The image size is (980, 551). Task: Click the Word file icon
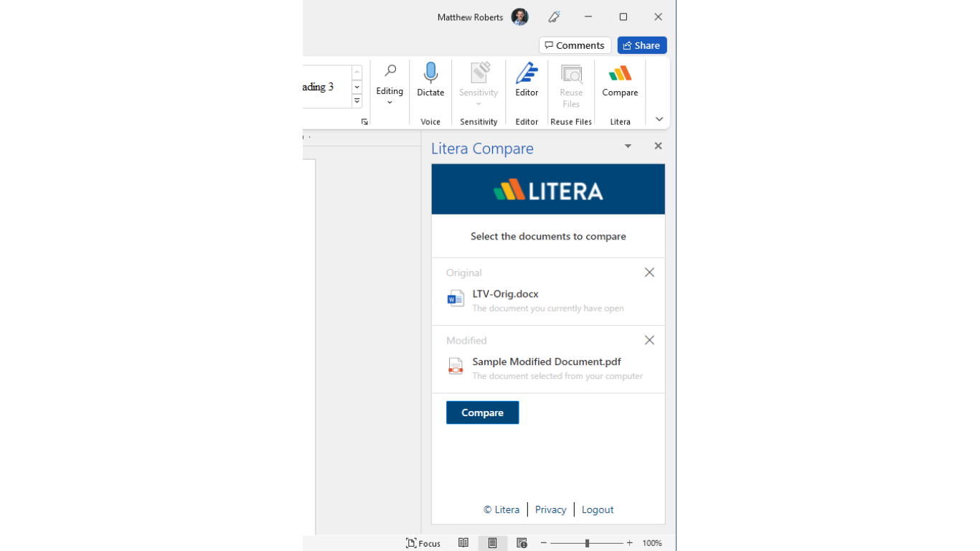click(456, 298)
